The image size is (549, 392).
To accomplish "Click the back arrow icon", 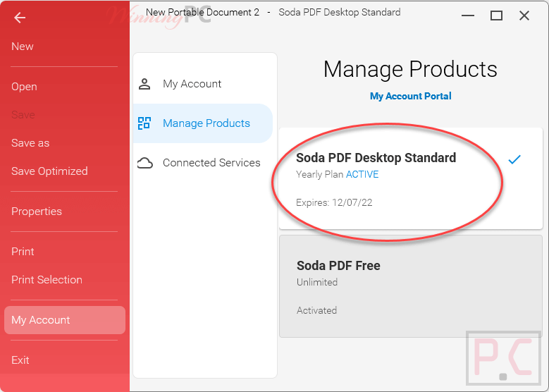I will (x=20, y=17).
